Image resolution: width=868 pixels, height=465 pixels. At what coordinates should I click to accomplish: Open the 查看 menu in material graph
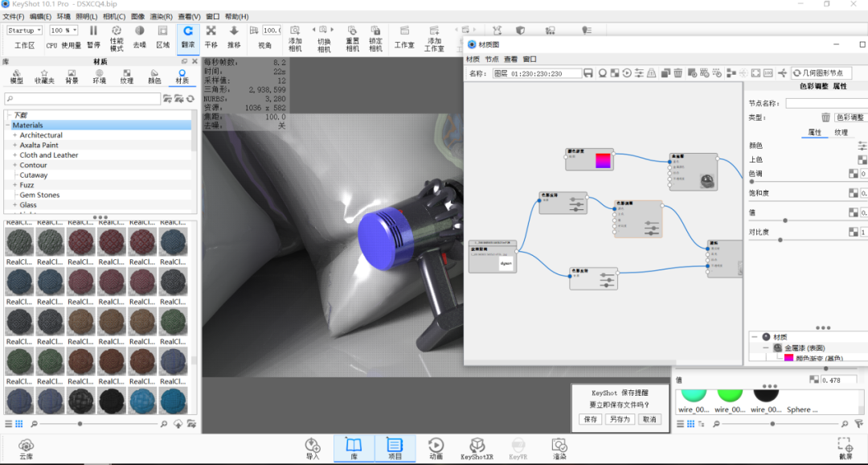click(510, 60)
